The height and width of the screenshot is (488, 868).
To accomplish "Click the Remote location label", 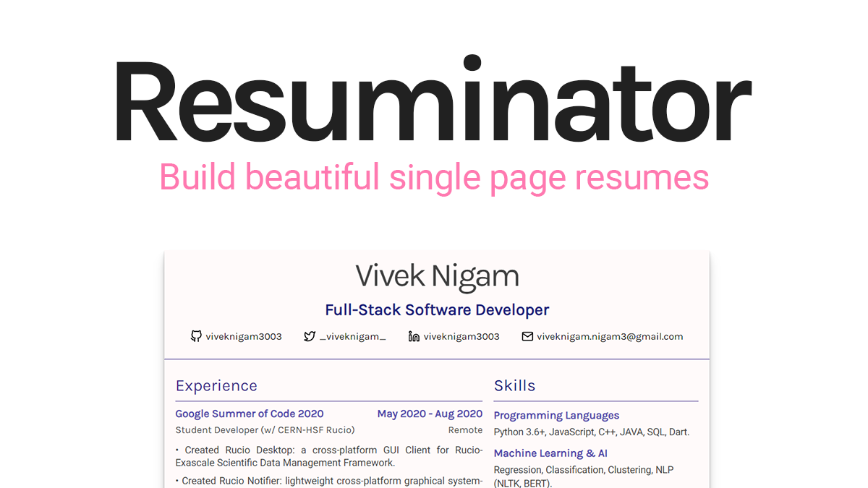I will [x=465, y=429].
